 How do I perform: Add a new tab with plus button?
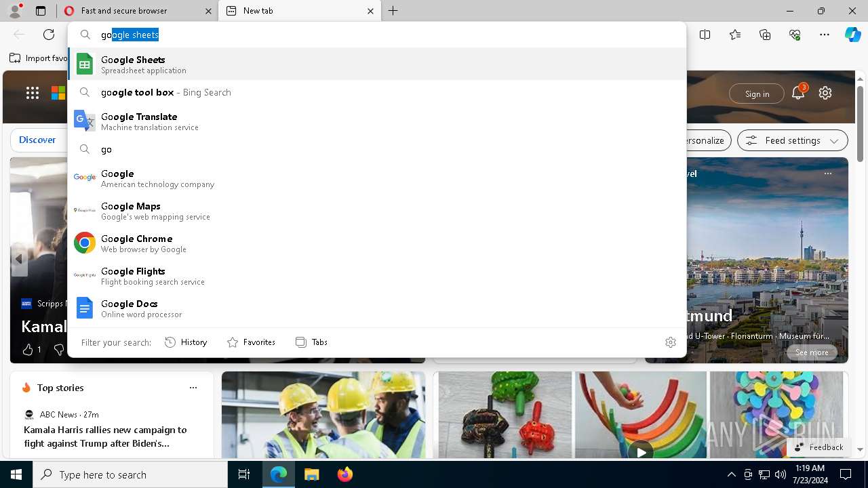click(393, 11)
